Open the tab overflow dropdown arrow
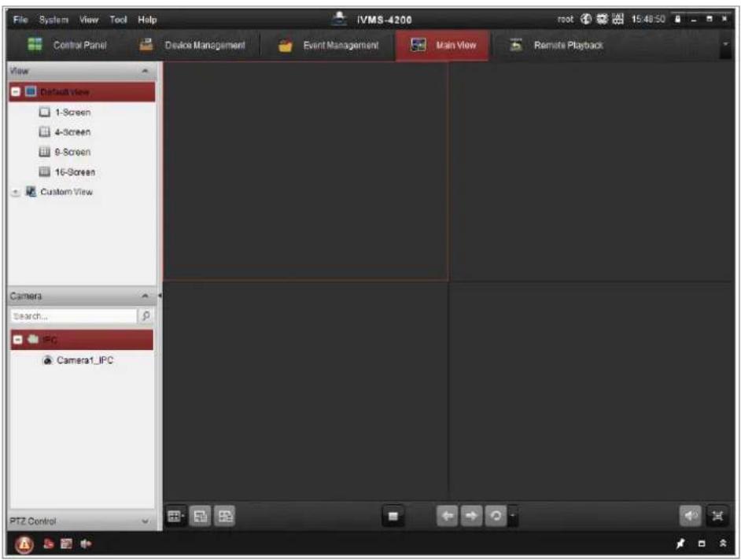 coord(725,44)
